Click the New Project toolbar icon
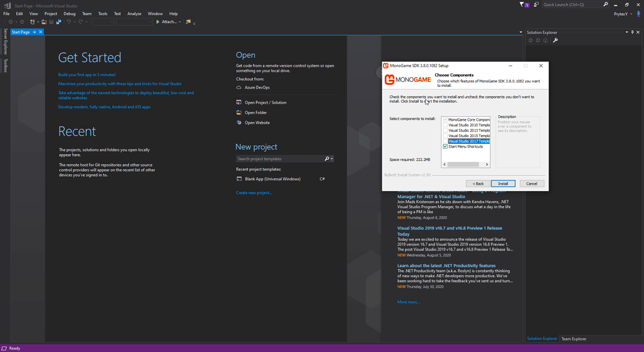 tap(32, 22)
